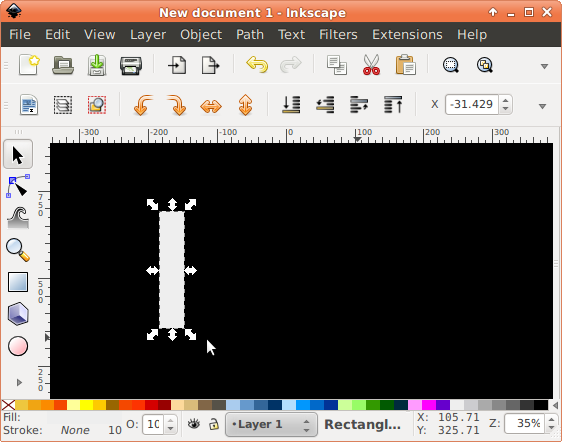Raise the selection to top

tap(393, 104)
